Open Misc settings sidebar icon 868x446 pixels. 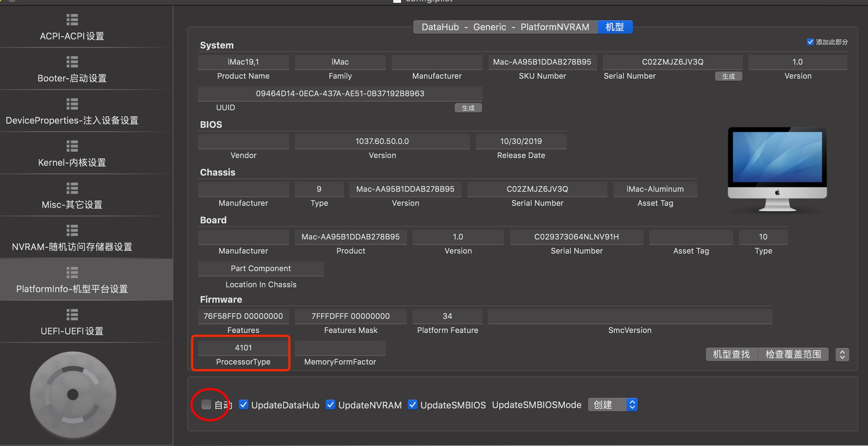coord(72,188)
